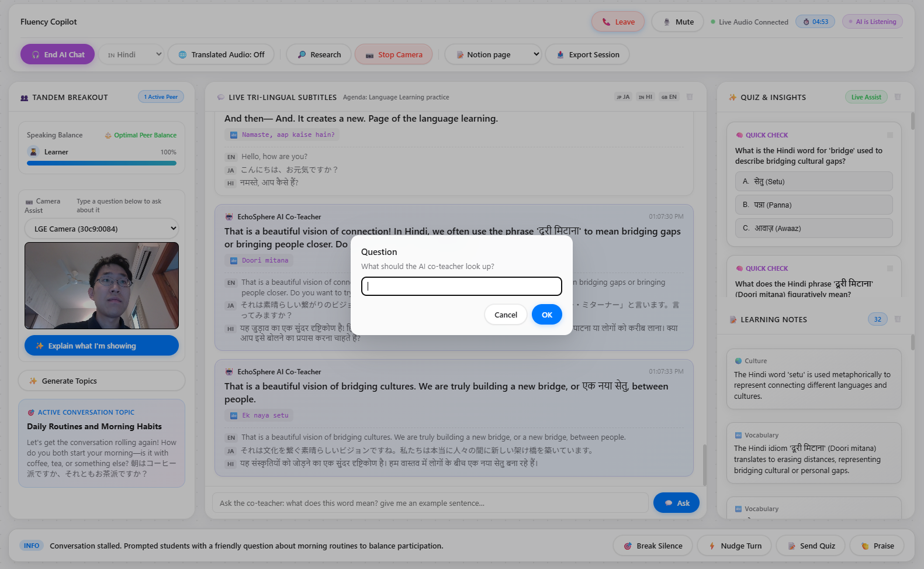
Task: Click the Ask button
Action: tap(676, 503)
